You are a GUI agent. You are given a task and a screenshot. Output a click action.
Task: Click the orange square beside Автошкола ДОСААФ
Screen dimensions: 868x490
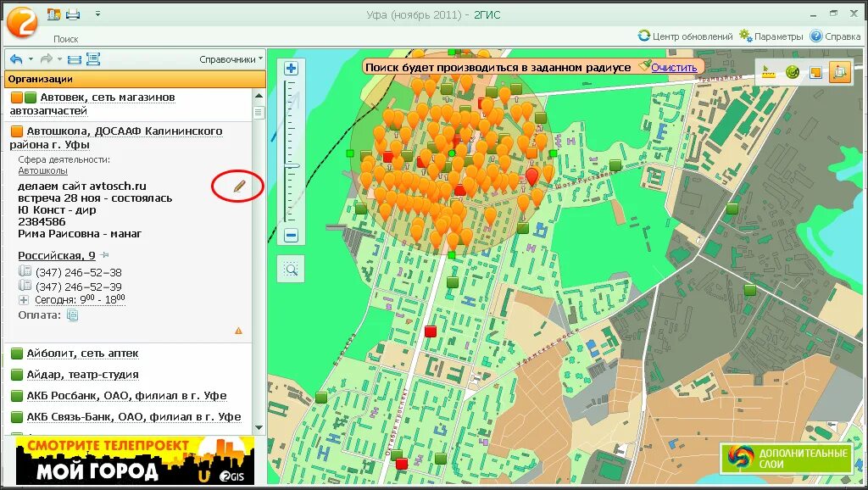point(17,131)
